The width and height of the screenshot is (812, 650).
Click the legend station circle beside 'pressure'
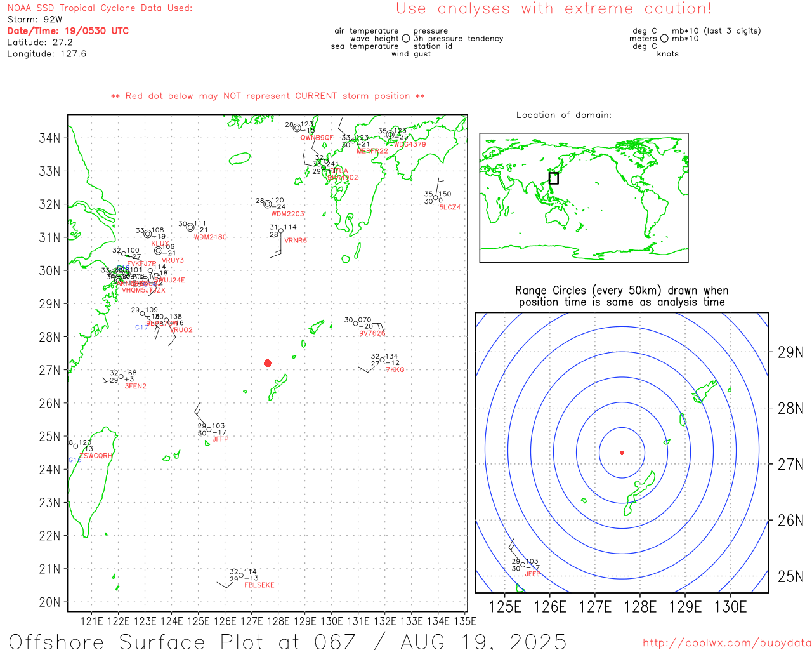click(x=406, y=38)
